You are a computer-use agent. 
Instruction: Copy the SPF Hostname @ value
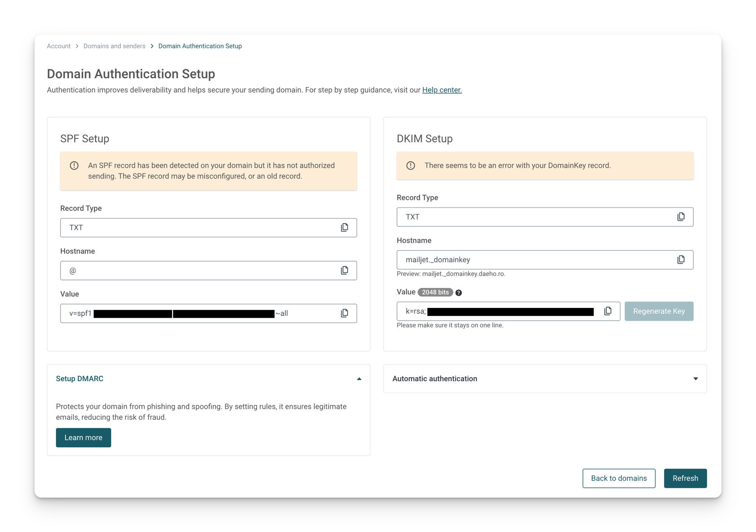click(344, 271)
